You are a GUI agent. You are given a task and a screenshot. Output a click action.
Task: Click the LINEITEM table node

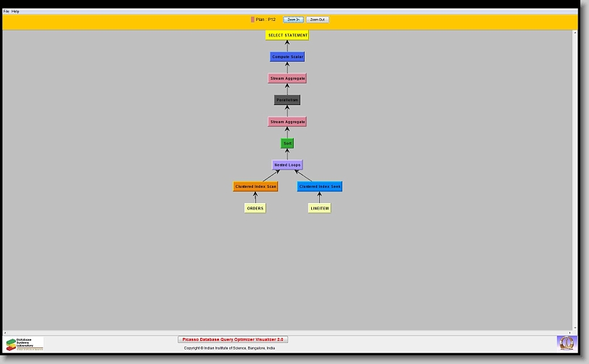(319, 208)
